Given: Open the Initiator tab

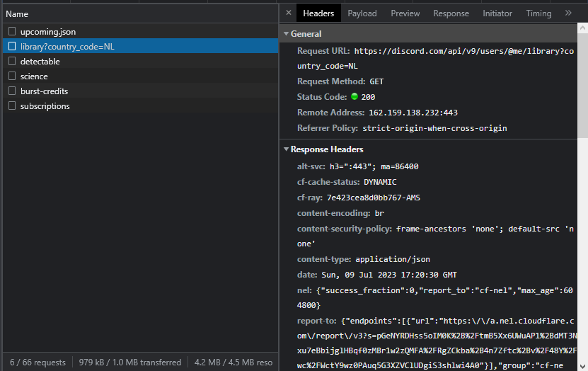Looking at the screenshot, I should click(497, 13).
